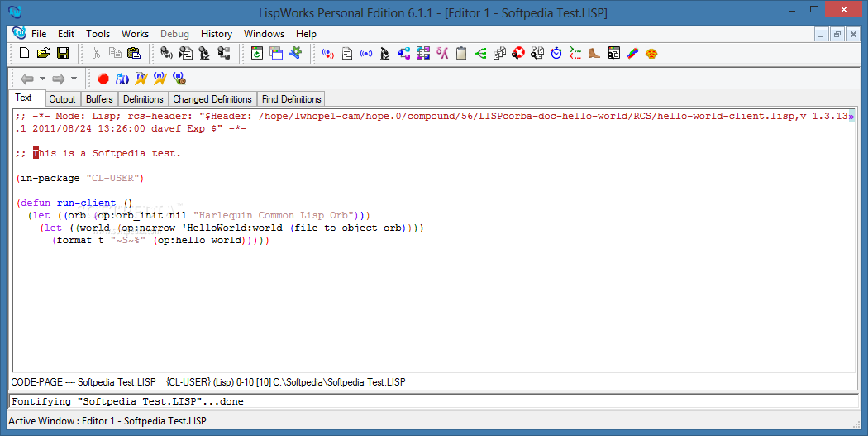This screenshot has width=868, height=436.
Task: Click the green Refresh window icon
Action: click(257, 53)
